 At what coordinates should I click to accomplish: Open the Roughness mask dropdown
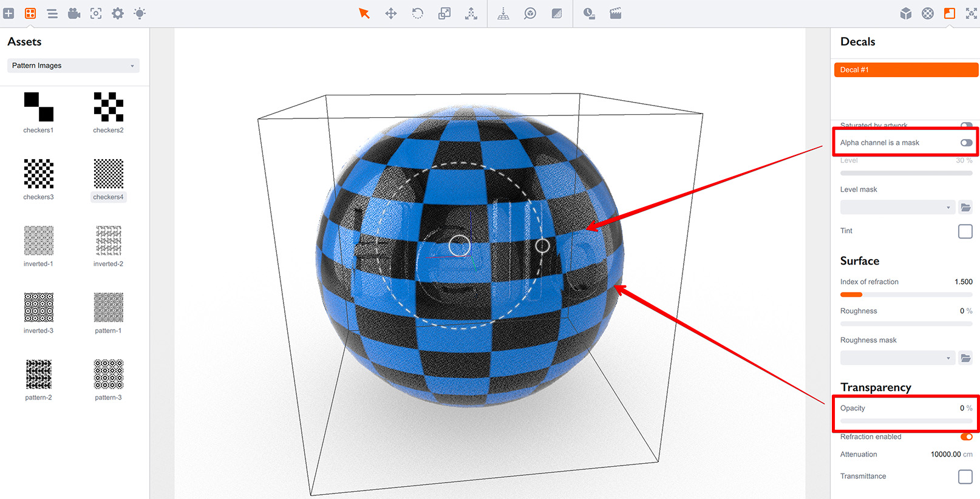(897, 358)
